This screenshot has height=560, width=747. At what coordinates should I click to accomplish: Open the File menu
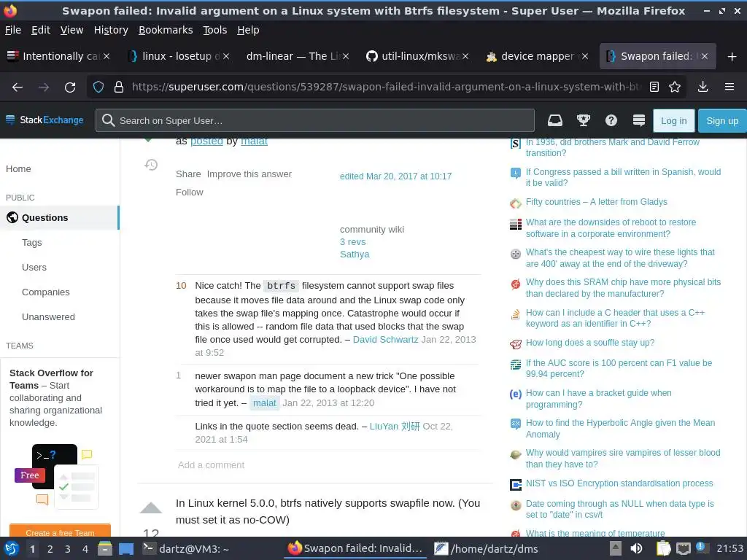click(x=13, y=30)
